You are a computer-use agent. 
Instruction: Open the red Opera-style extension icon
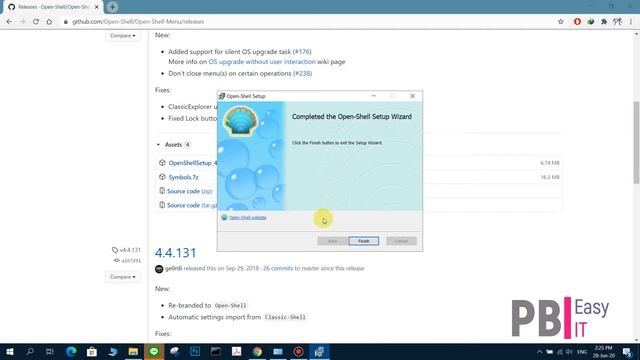[x=577, y=22]
